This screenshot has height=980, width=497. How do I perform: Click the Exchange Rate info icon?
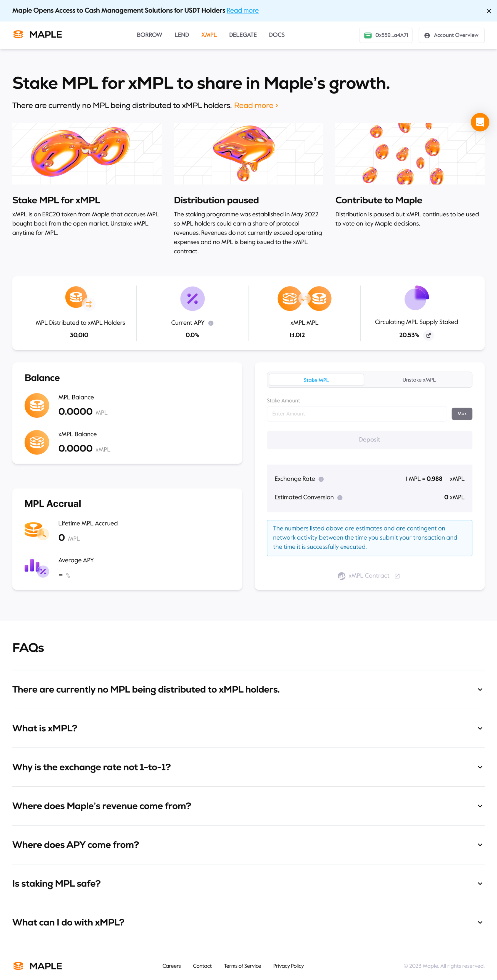[x=321, y=479]
